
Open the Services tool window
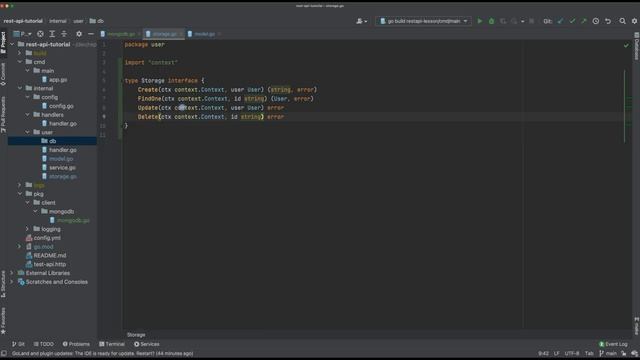coord(147,344)
